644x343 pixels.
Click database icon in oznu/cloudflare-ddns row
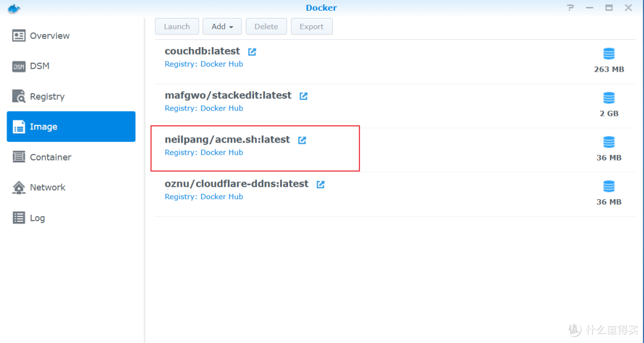click(x=609, y=187)
